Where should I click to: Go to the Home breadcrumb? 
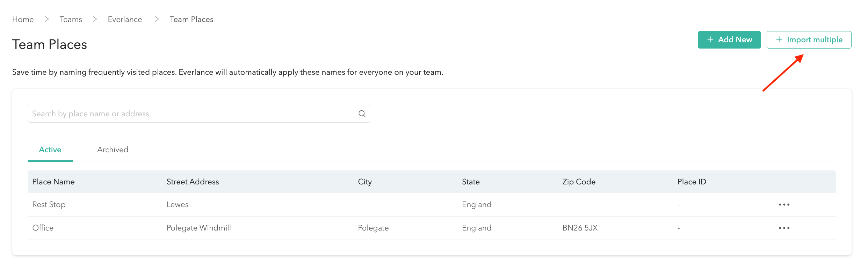[23, 20]
